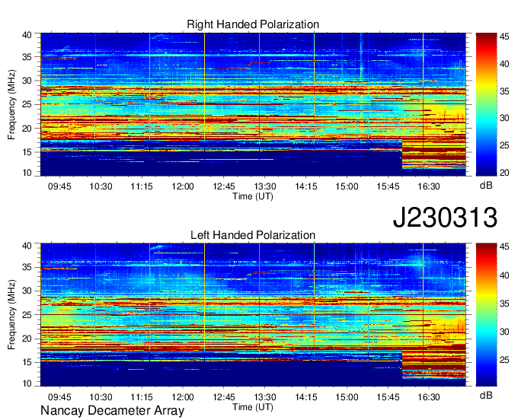The height and width of the screenshot is (420, 518).
Task: Click the Left Handed Polarization spectrogram image
Action: click(253, 315)
